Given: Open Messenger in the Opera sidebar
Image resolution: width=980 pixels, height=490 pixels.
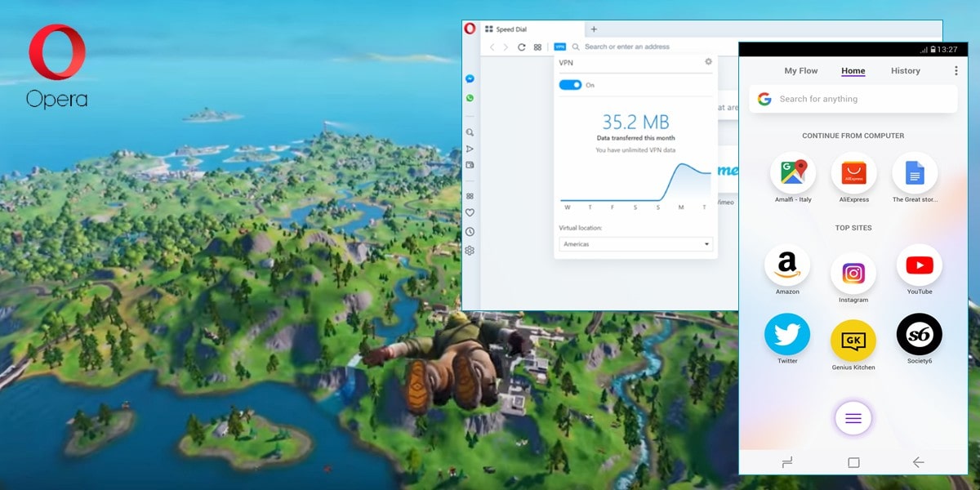Looking at the screenshot, I should [x=470, y=79].
